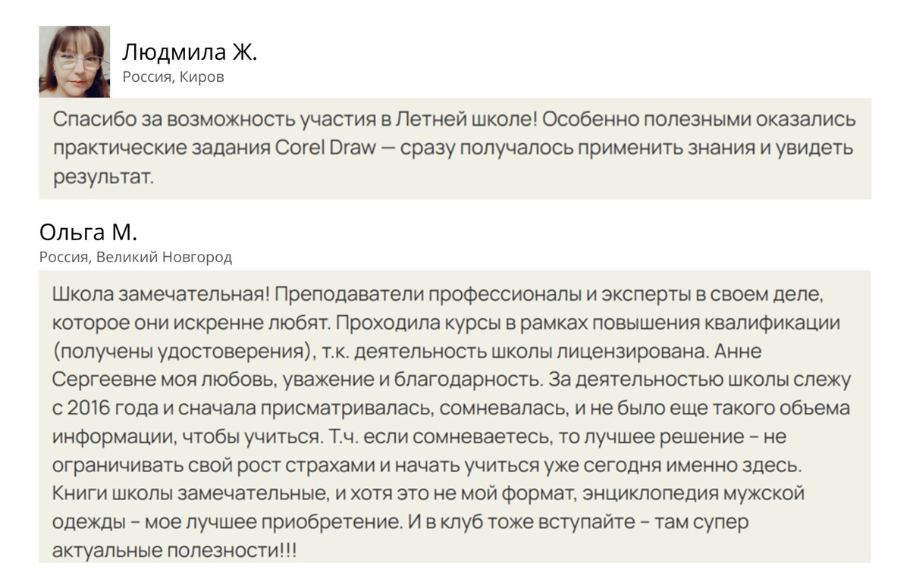The image size is (910, 588).
Task: Click the word результат ending first review
Action: (x=103, y=177)
